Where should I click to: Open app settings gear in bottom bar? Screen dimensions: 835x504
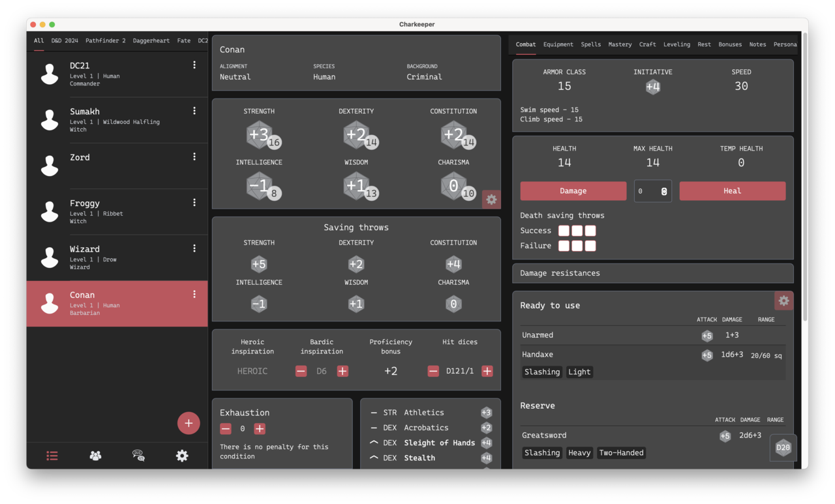(x=182, y=456)
